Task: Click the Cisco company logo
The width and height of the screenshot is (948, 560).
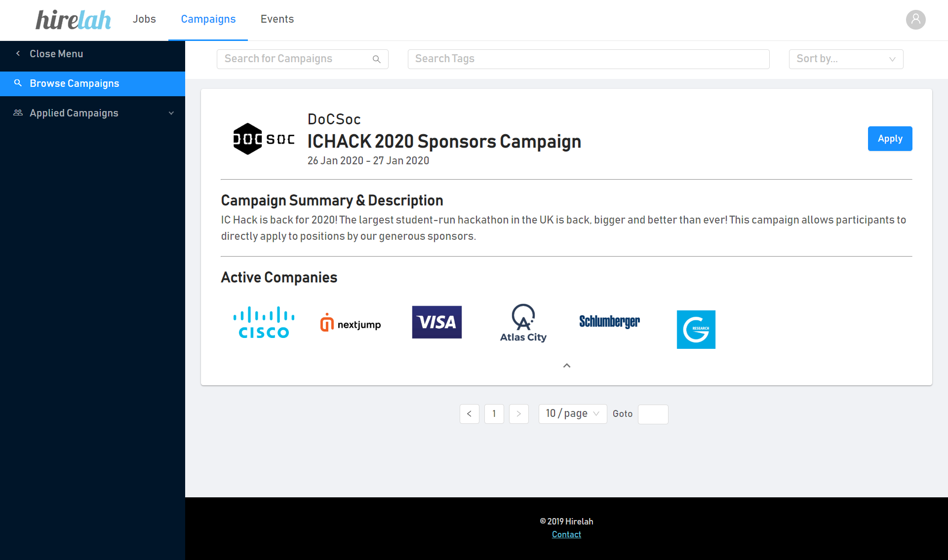Action: [x=264, y=323]
